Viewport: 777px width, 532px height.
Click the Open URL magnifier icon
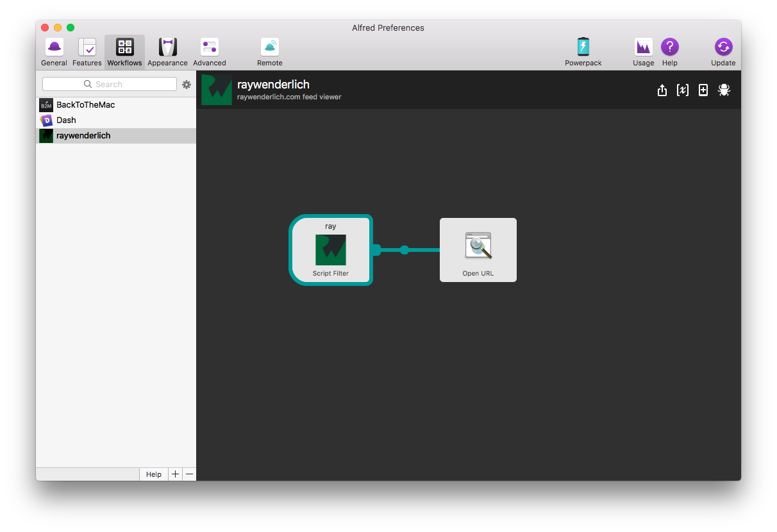click(x=478, y=245)
